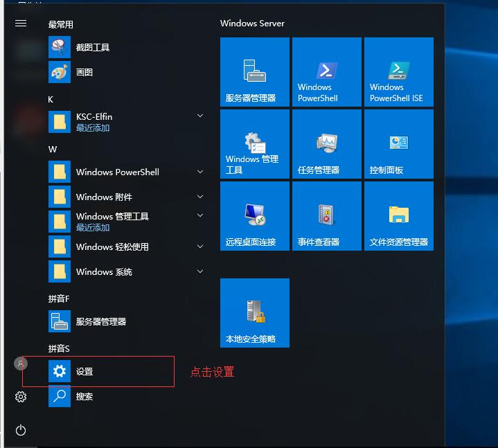
Task: Click the KSC-Elfin label text
Action: [94, 116]
